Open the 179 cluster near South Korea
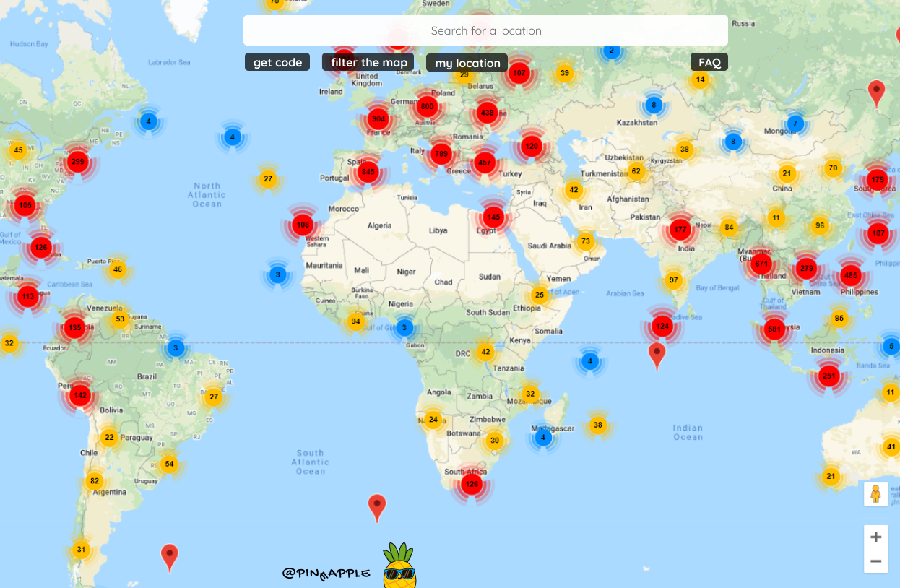 878,179
